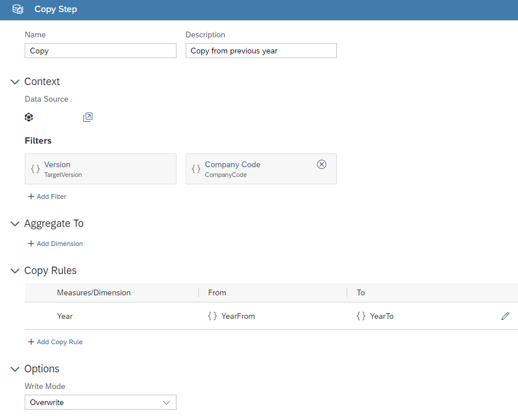Select the Description input field
Screen dimensions: 518x420
[x=260, y=51]
